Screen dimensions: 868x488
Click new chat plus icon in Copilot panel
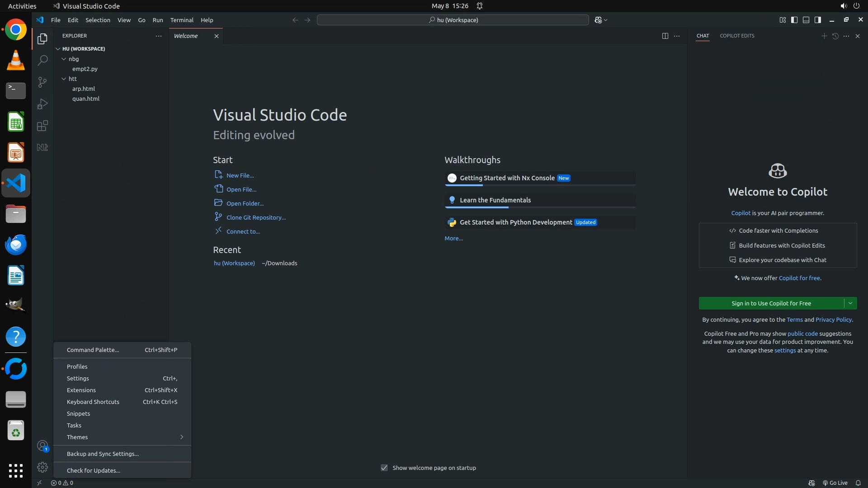click(824, 36)
